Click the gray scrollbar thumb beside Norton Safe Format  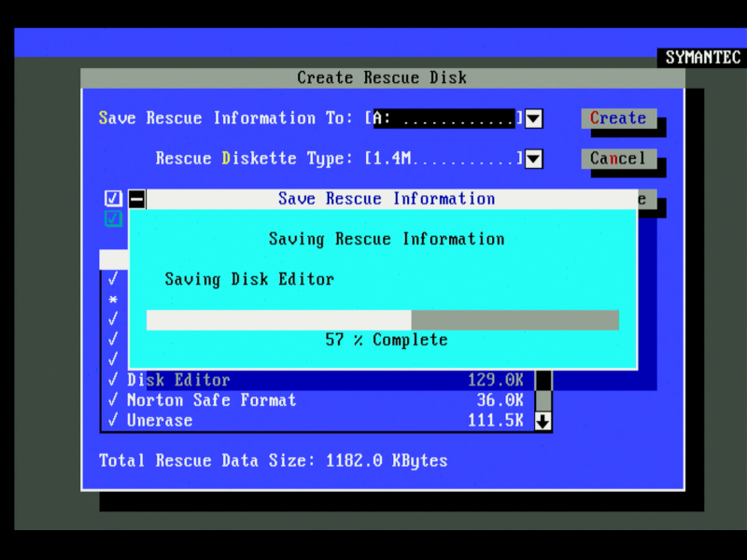click(543, 400)
